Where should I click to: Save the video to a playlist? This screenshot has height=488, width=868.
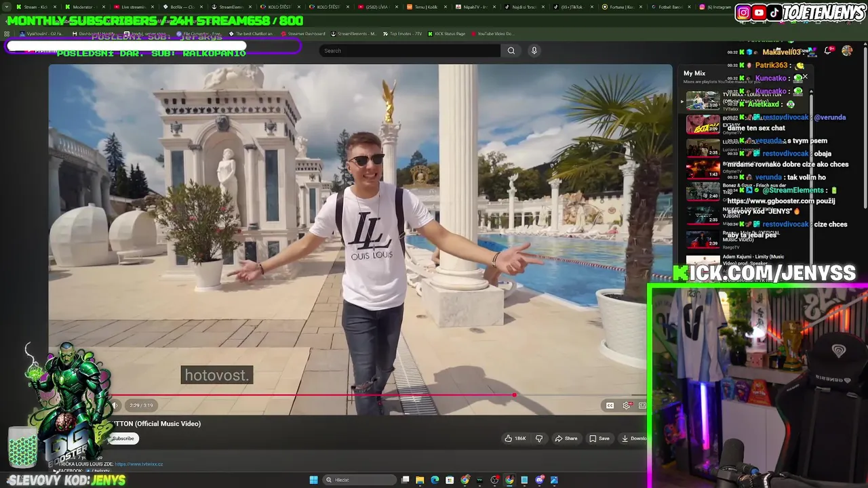click(x=599, y=439)
